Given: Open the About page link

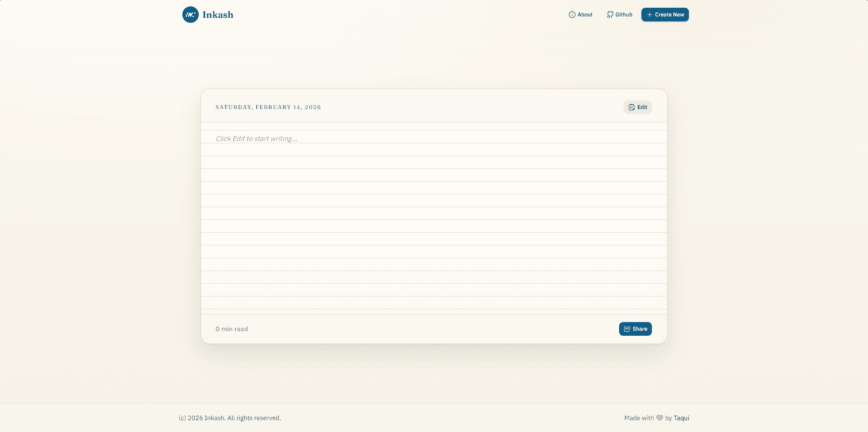Looking at the screenshot, I should [585, 15].
